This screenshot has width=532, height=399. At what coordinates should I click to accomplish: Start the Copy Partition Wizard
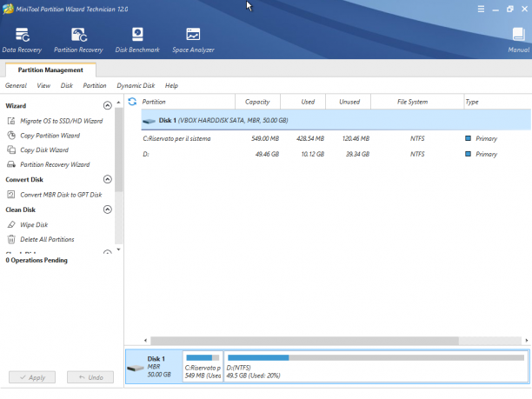click(x=50, y=136)
